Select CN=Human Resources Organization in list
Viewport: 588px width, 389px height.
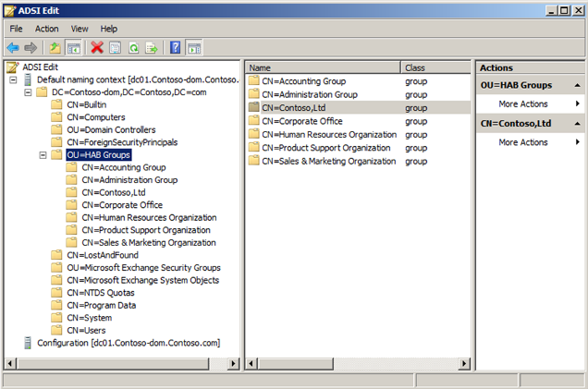point(329,135)
